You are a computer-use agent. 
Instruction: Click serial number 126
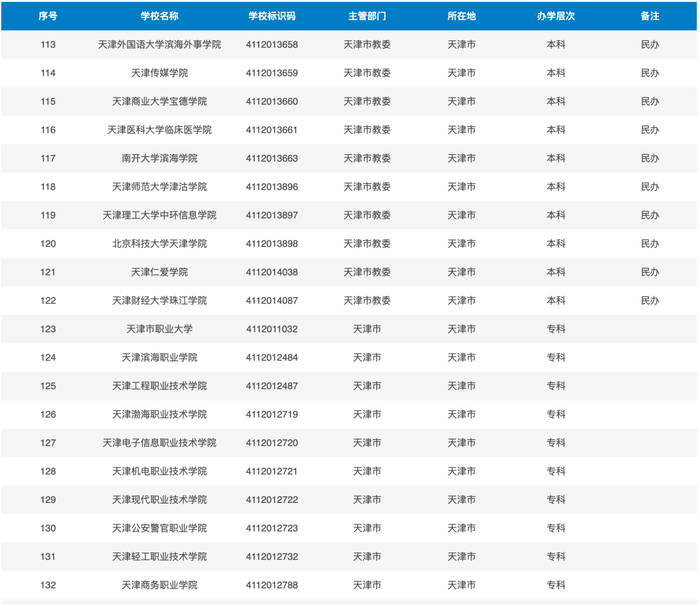click(48, 415)
